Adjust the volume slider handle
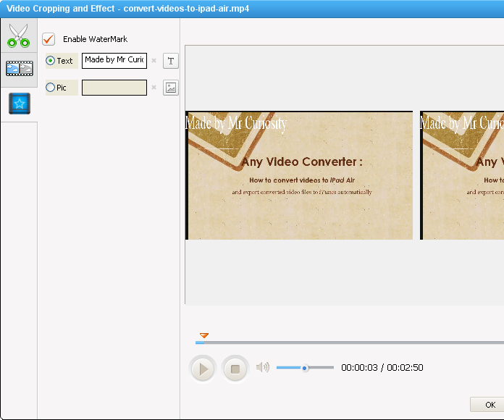Screen dimensions: 504x420 pyautogui.click(x=304, y=368)
